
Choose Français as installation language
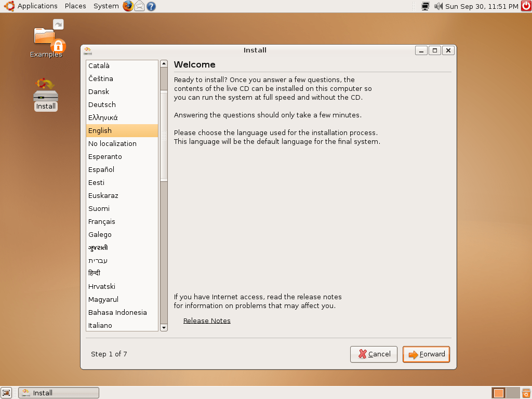[x=122, y=221]
